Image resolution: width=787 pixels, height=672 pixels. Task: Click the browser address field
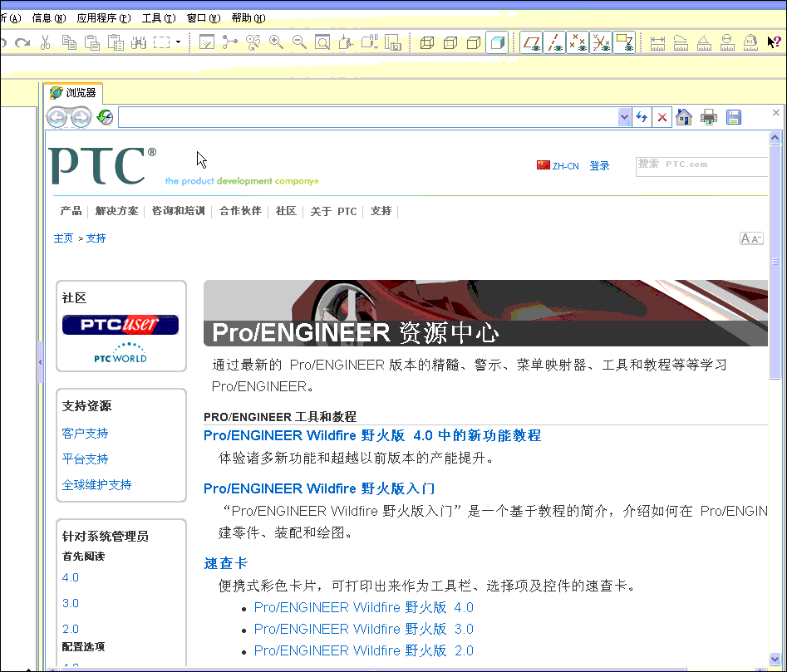click(x=368, y=117)
